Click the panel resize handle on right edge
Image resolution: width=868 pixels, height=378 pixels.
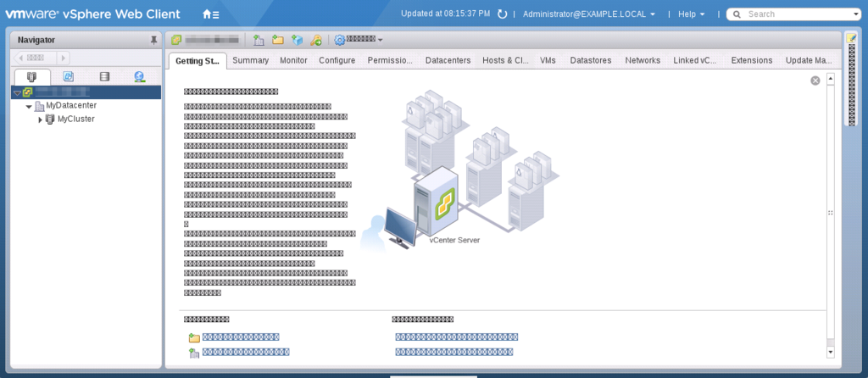(831, 213)
